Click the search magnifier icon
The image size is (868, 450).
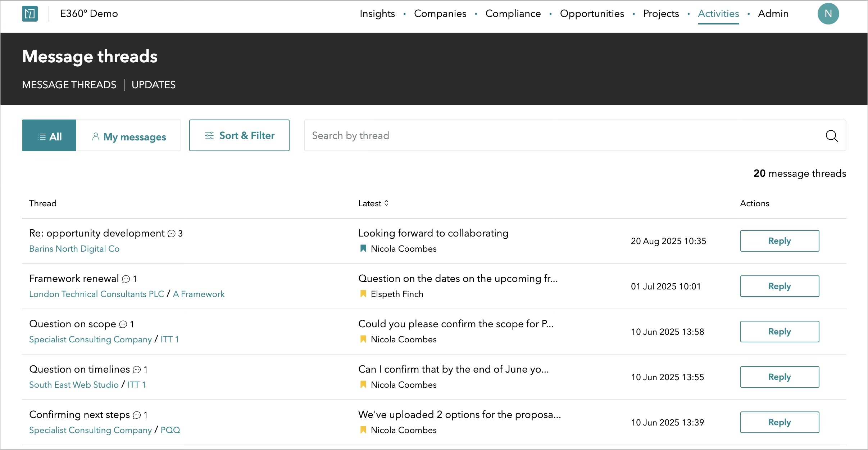(832, 136)
